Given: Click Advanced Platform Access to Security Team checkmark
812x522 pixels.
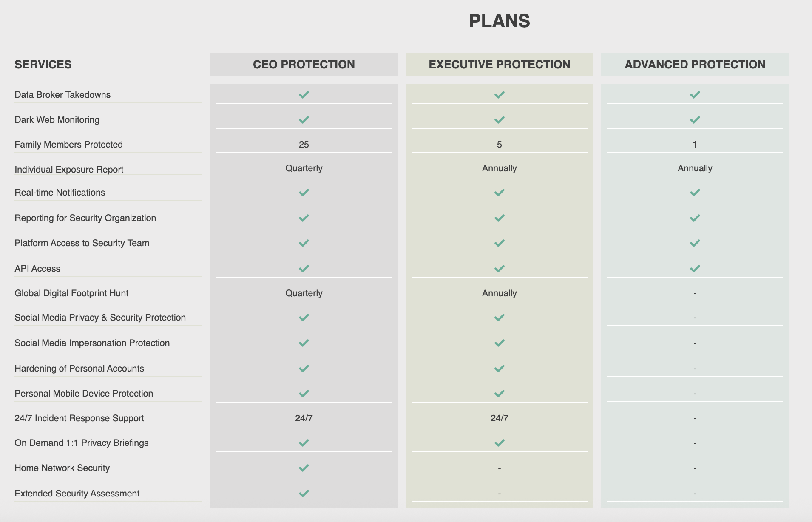Looking at the screenshot, I should [695, 243].
